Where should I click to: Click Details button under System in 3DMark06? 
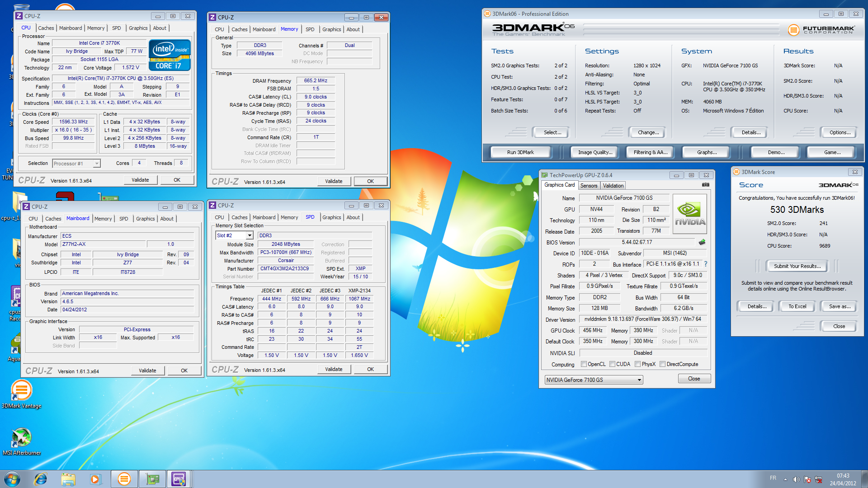tap(750, 132)
